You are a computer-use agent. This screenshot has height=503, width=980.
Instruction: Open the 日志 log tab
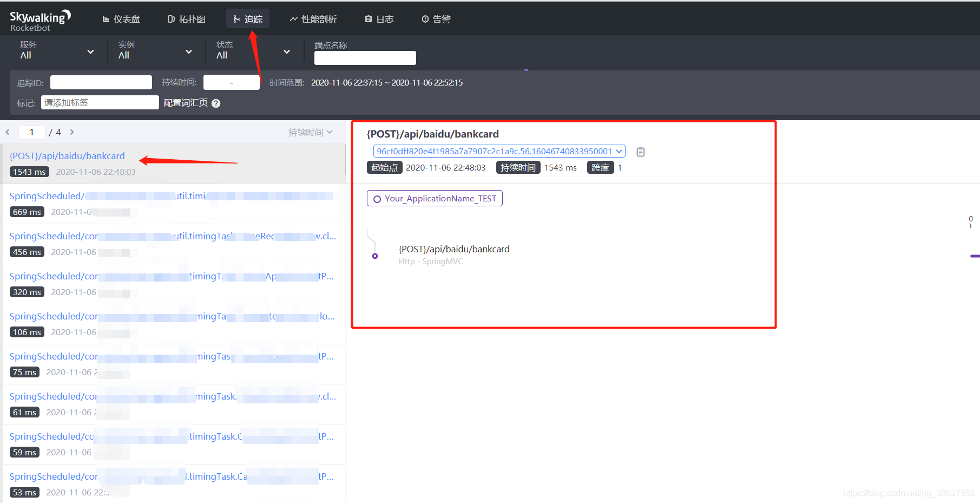379,19
